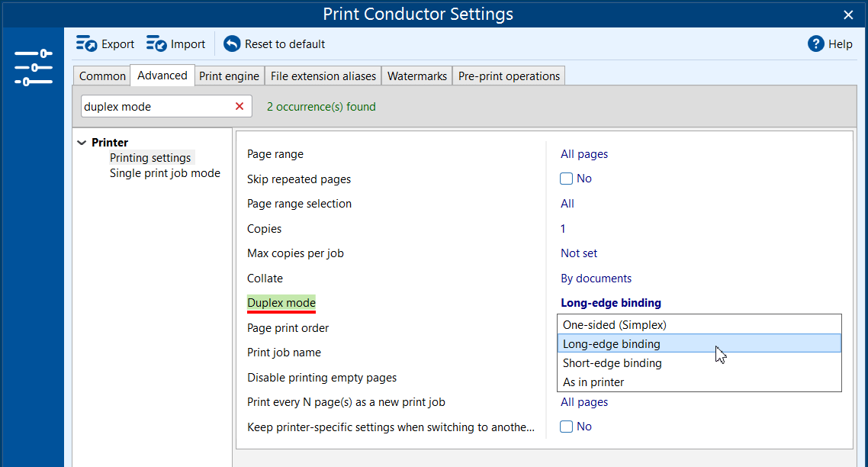Click the Export icon in toolbar
The width and height of the screenshot is (868, 467).
click(85, 44)
